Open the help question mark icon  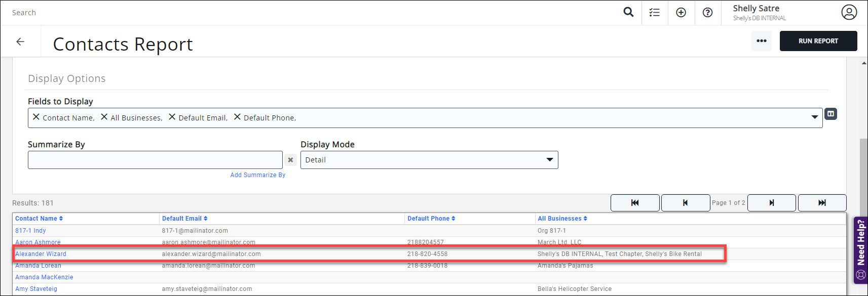pos(707,13)
